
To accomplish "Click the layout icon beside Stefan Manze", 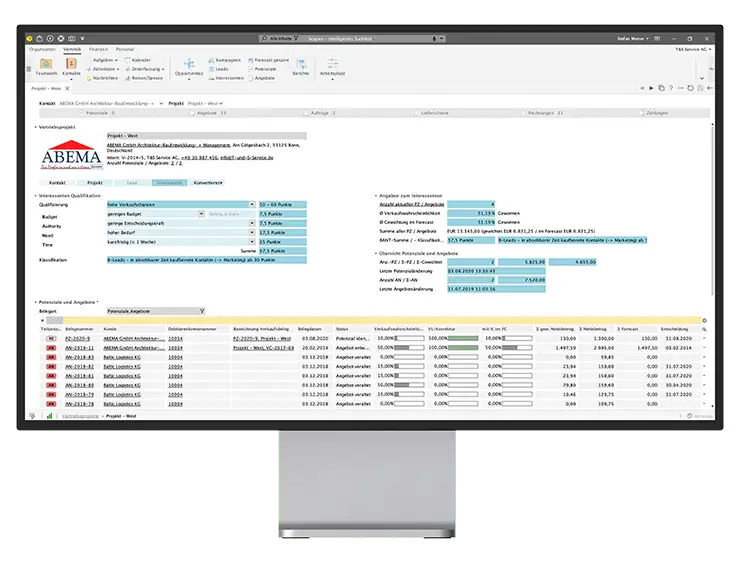I will click(657, 39).
